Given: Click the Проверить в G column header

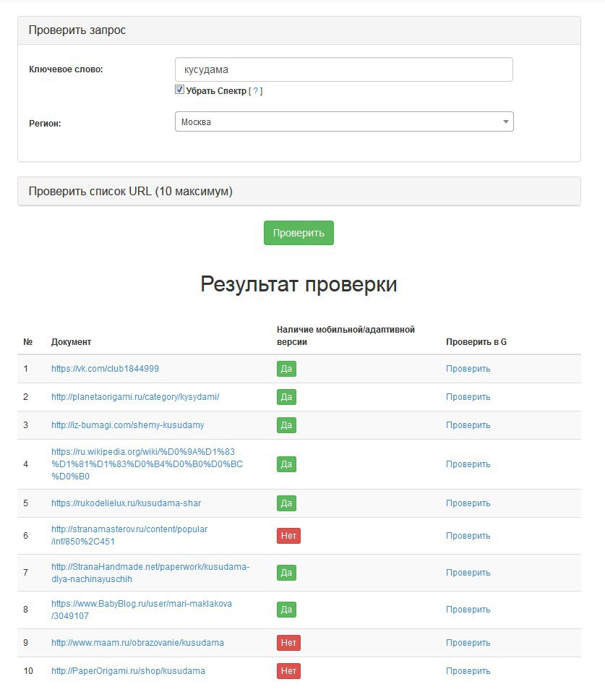Looking at the screenshot, I should (476, 342).
